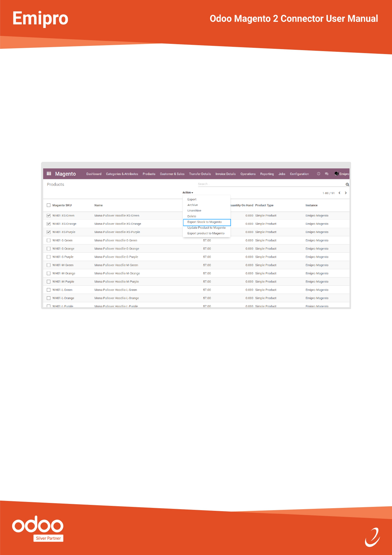Open the Customer & Sales menu
Viewport: 392px width, 555px height.
172,174
